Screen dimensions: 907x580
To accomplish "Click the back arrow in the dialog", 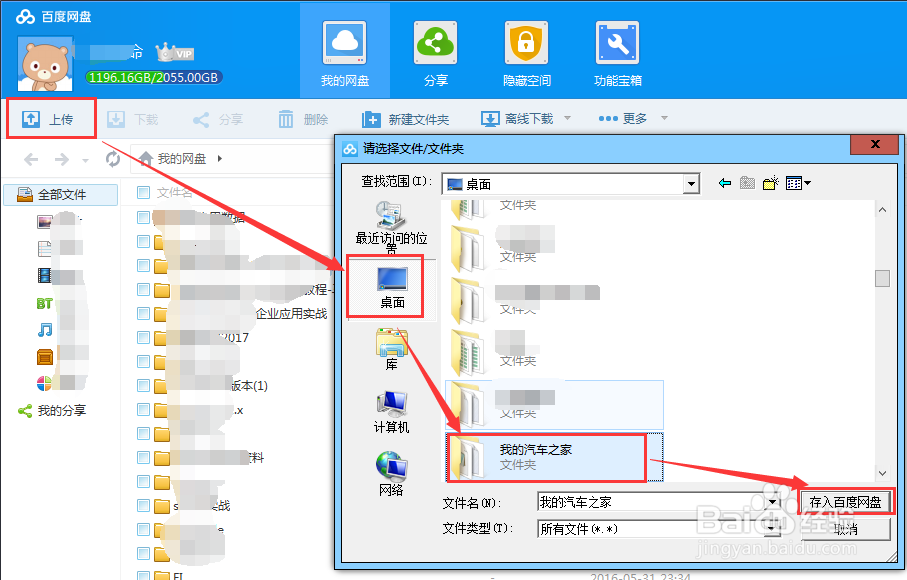I will [x=725, y=183].
